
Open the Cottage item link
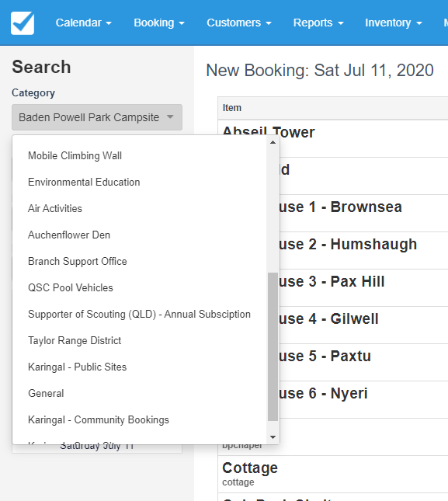tap(250, 468)
